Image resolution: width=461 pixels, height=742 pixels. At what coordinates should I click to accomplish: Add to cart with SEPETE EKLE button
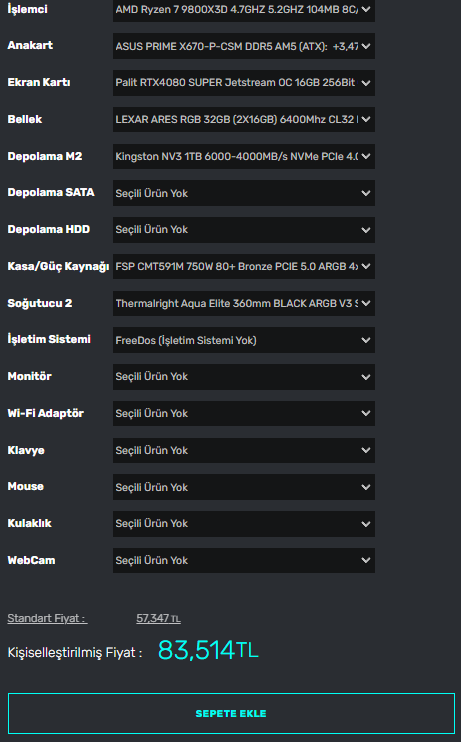[231, 714]
